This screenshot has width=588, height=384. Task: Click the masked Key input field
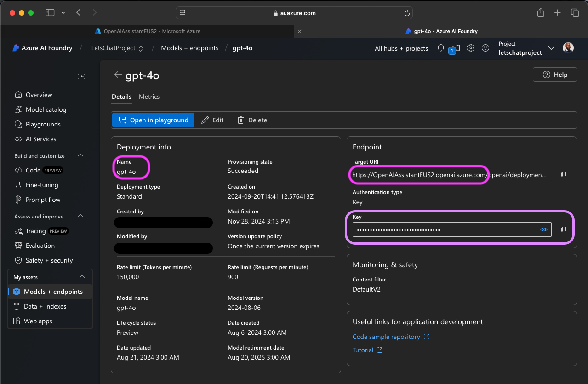click(x=452, y=229)
